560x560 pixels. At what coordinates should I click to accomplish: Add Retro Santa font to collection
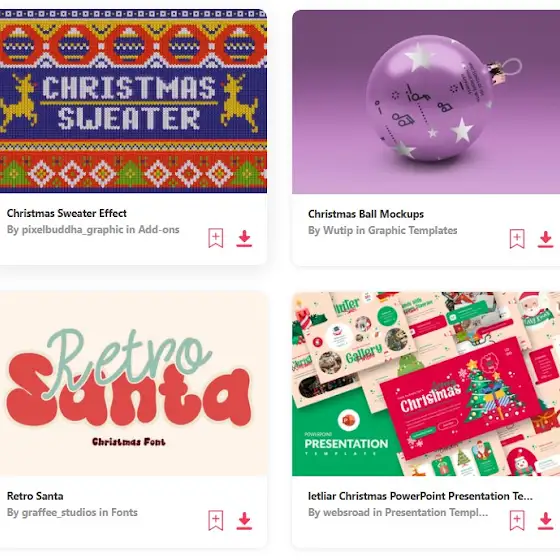click(216, 520)
